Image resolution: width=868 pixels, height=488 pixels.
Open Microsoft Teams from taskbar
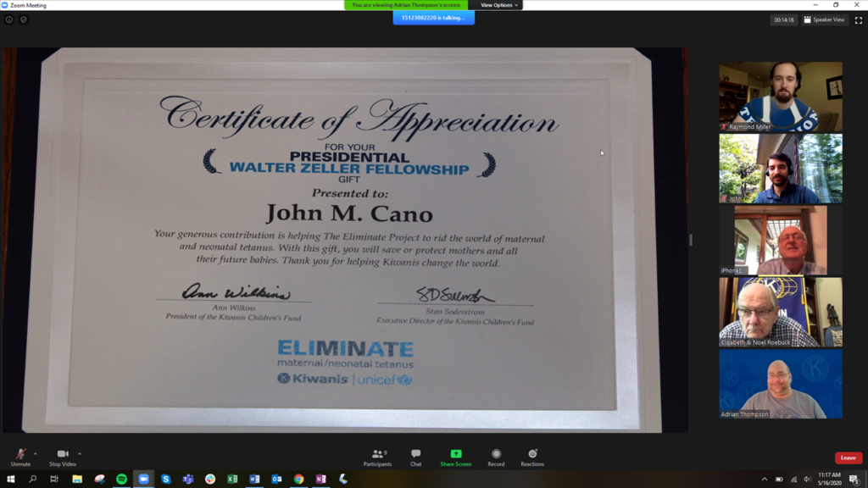[x=187, y=480]
